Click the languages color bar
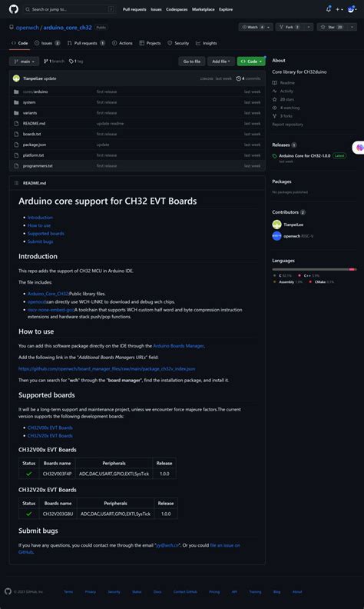364x609 pixels. [x=314, y=269]
